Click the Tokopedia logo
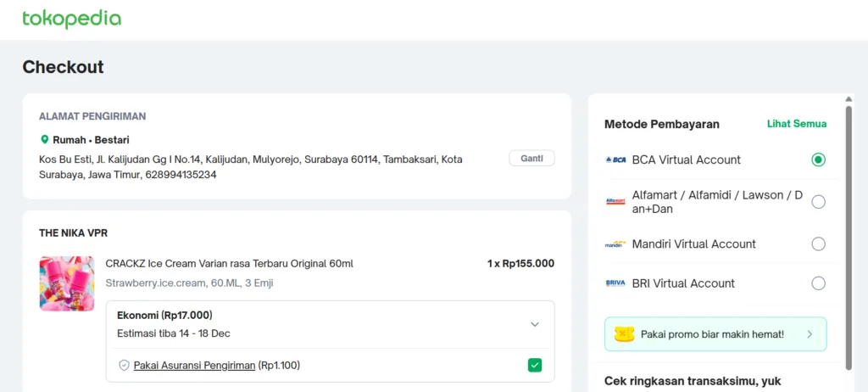 (71, 19)
